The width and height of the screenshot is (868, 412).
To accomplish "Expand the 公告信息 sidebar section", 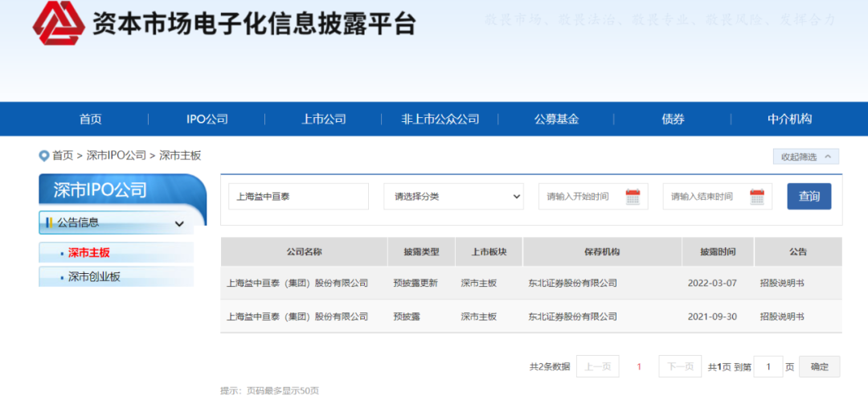I will point(117,223).
